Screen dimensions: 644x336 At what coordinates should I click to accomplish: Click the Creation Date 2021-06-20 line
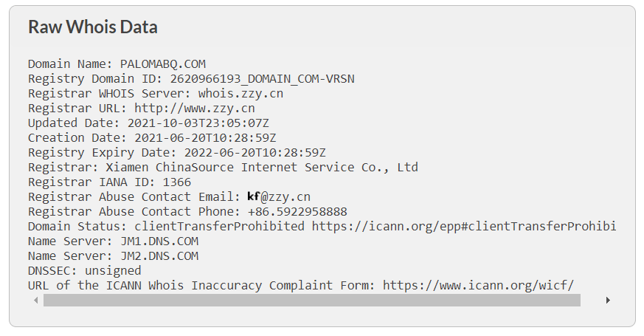[152, 138]
